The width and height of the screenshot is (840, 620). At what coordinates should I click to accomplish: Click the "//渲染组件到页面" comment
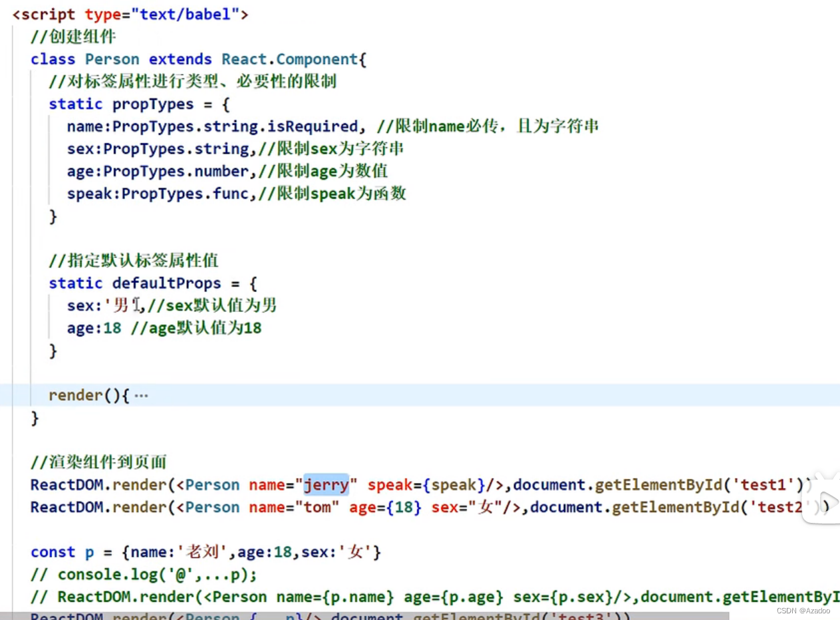coord(98,462)
